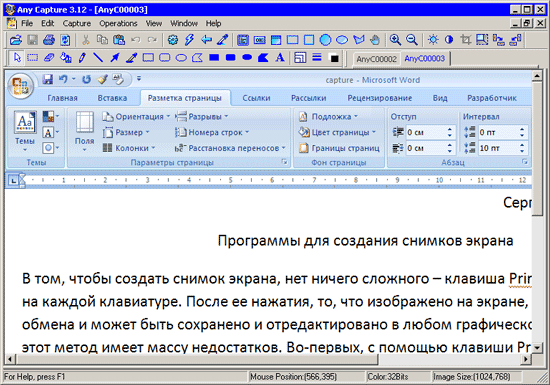Open the File menu

(27, 23)
